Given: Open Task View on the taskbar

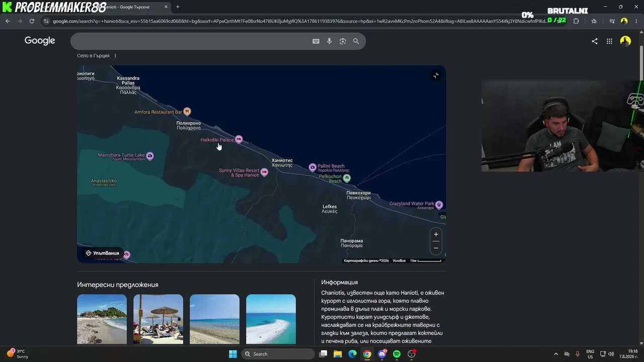Looking at the screenshot, I should (x=323, y=354).
